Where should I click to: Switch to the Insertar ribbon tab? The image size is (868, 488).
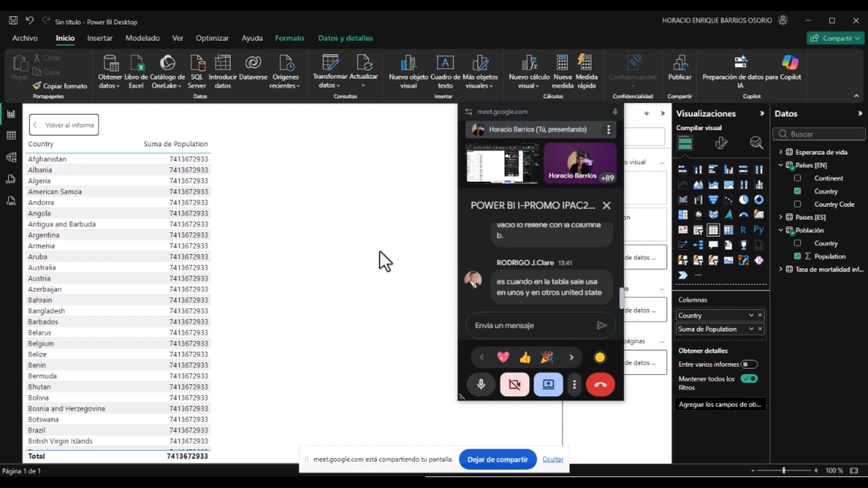[x=100, y=38]
